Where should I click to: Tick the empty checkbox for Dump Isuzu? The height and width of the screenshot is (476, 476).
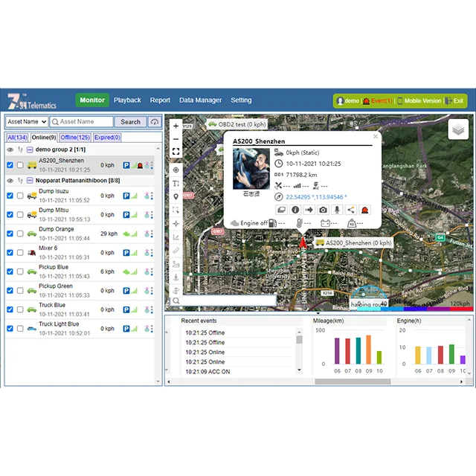pyautogui.click(x=20, y=196)
